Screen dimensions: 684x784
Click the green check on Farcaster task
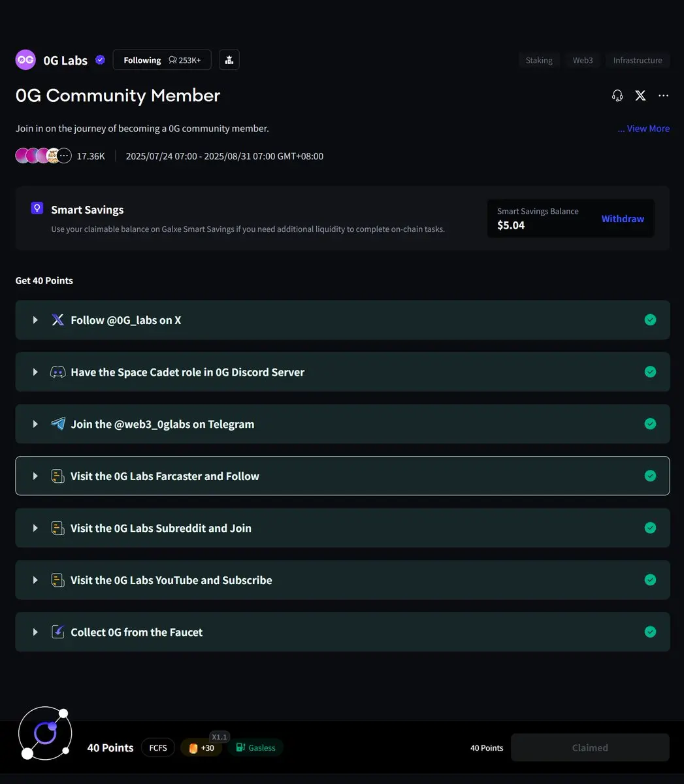650,476
